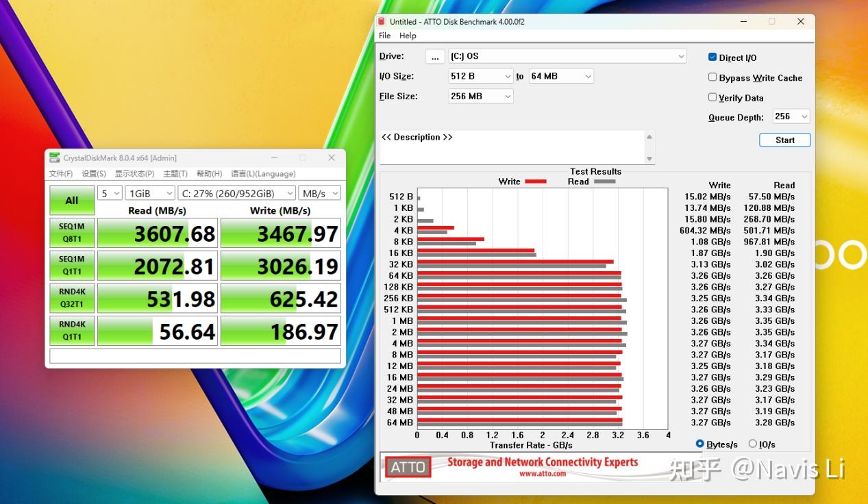Click the All button in CrystalDiskMark

coord(72,201)
